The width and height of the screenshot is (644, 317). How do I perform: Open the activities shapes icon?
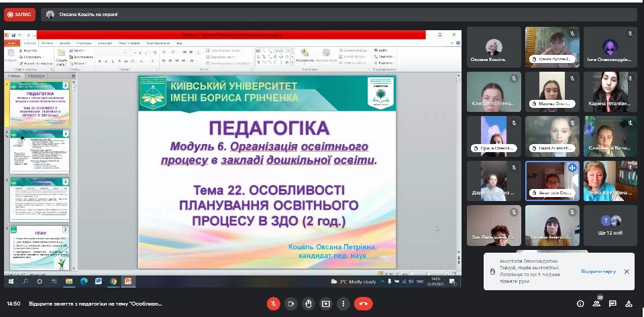point(629,304)
